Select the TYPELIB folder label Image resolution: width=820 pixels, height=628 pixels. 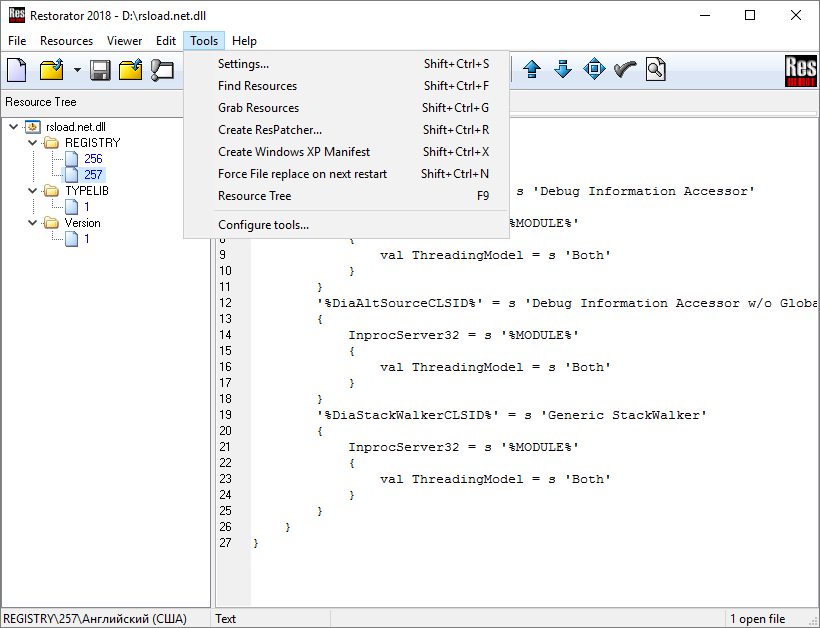click(87, 191)
